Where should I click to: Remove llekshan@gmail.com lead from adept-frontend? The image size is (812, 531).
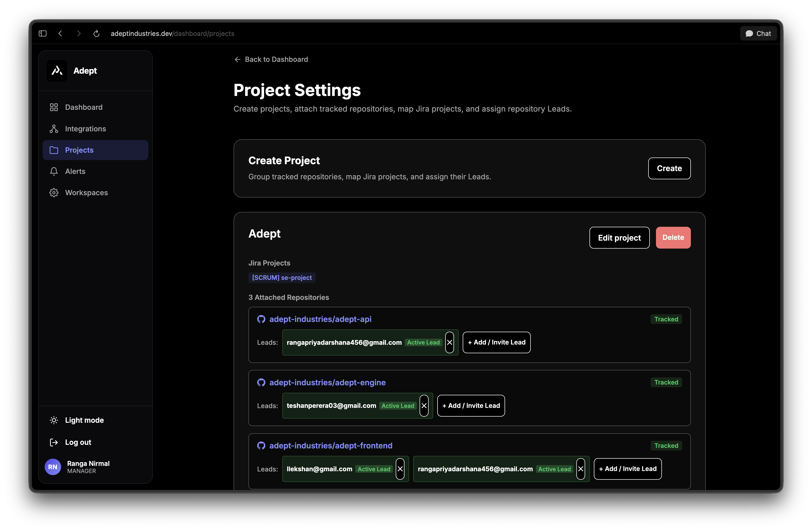[x=400, y=469]
